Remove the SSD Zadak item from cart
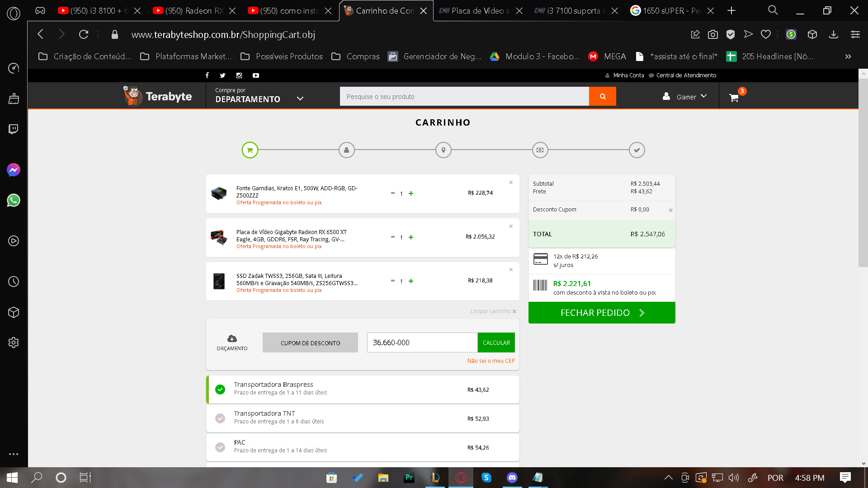Image resolution: width=868 pixels, height=488 pixels. pyautogui.click(x=511, y=270)
